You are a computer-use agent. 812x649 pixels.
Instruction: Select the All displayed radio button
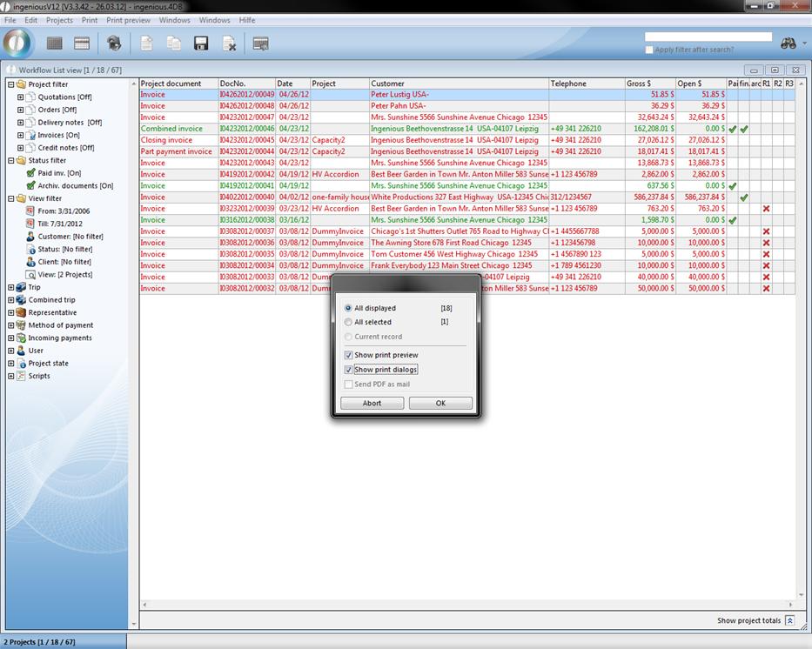[349, 308]
